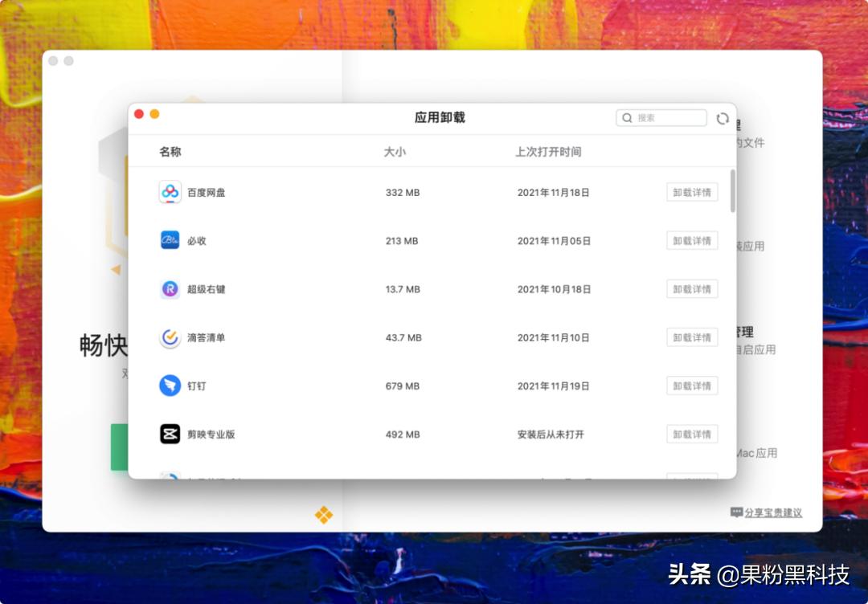Open 卸载详情 for 钉钉
This screenshot has width=868, height=604.
691,386
